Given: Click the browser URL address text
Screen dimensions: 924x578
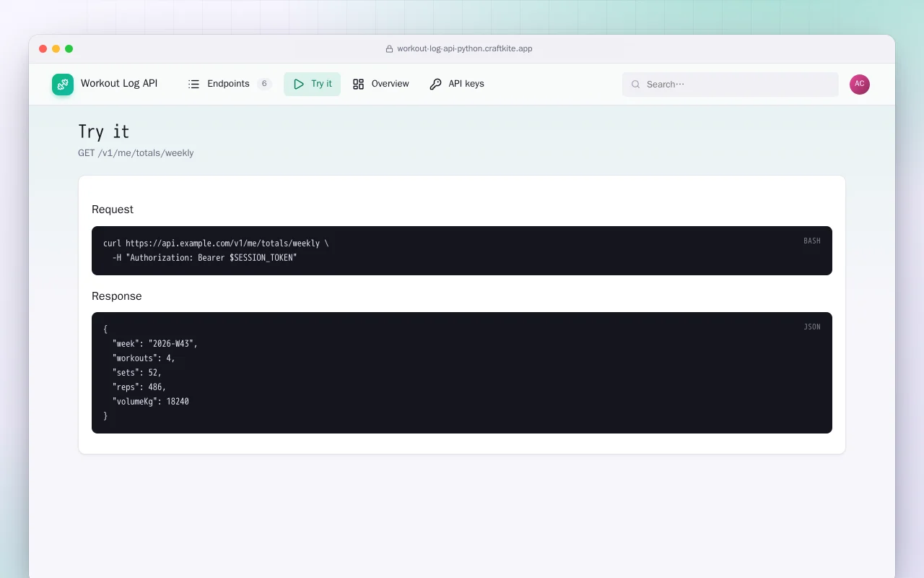Looking at the screenshot, I should click(465, 49).
